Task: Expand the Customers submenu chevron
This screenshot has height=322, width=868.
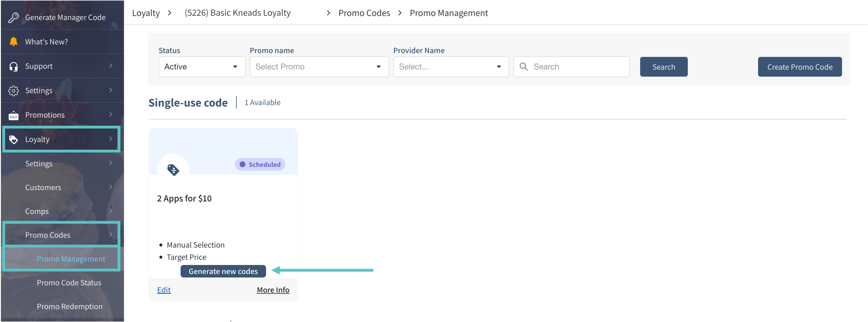Action: point(110,187)
